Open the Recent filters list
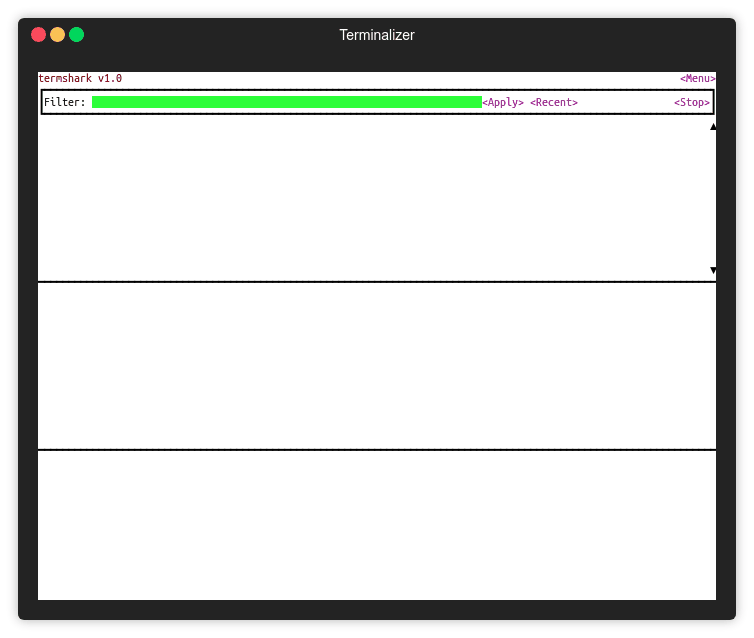 (x=554, y=102)
